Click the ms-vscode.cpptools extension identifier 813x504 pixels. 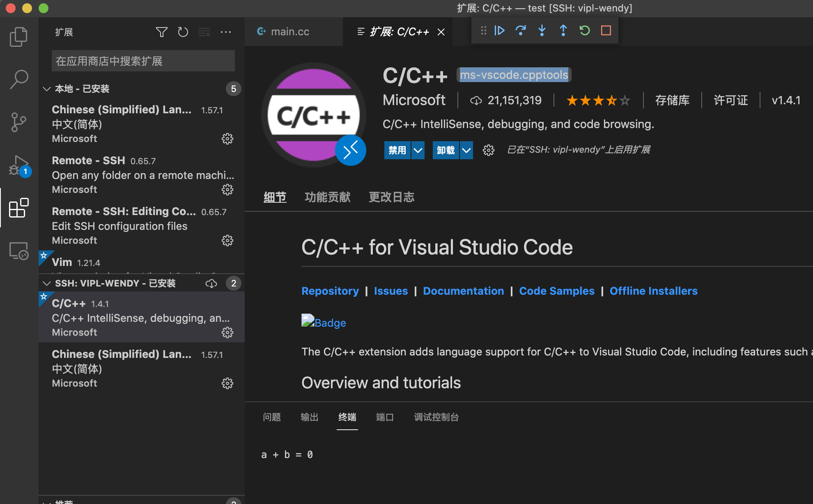pos(514,75)
